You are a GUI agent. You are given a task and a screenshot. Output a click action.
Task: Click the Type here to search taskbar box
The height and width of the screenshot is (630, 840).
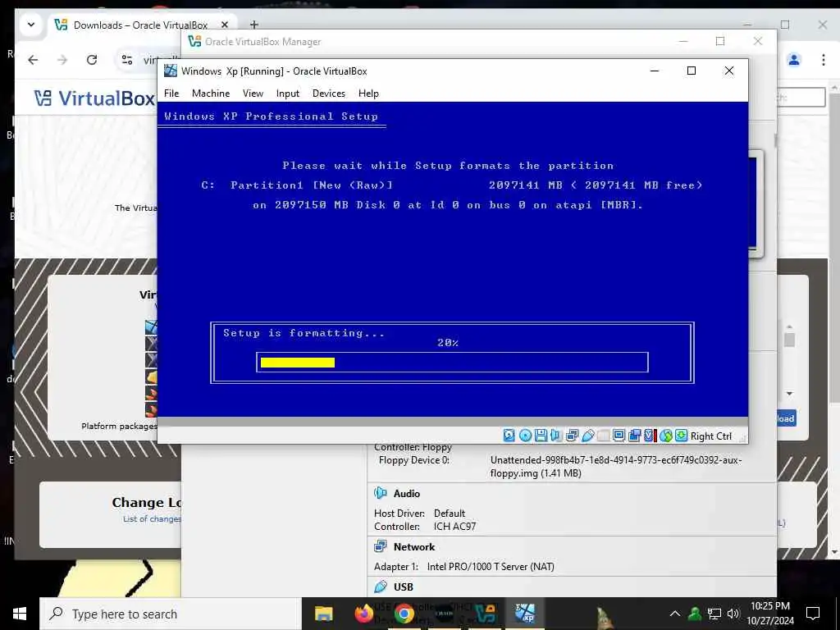click(x=171, y=614)
